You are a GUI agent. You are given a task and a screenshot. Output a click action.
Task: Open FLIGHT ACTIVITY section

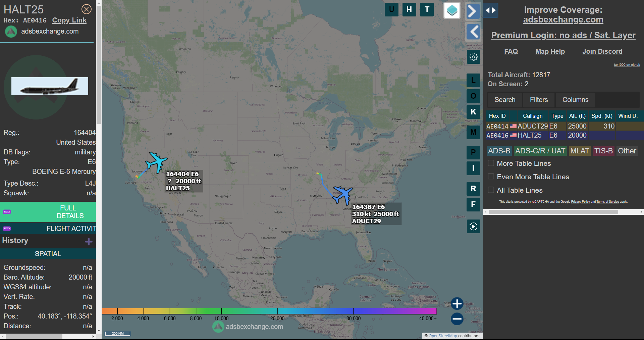[x=48, y=229]
